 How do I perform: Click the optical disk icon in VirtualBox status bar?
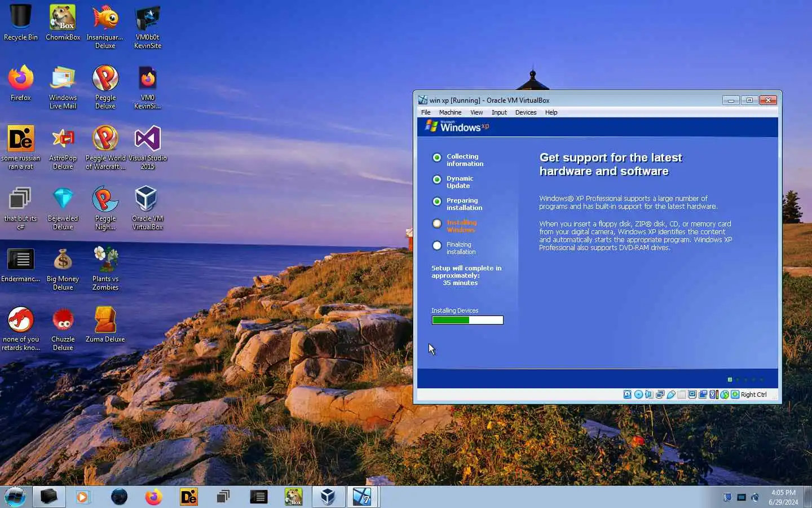point(638,395)
